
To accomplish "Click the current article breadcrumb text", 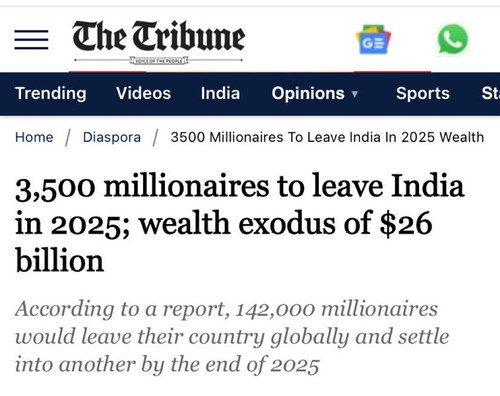I will tap(327, 137).
